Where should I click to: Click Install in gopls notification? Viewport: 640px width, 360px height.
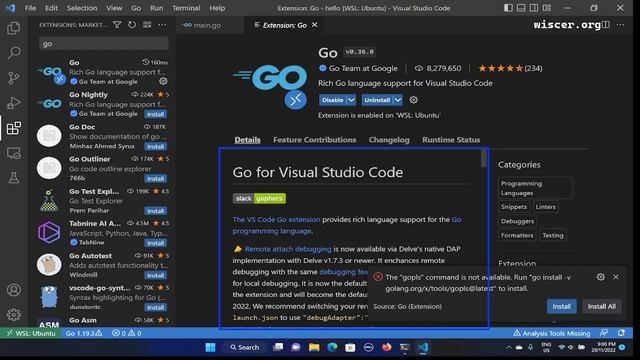click(562, 307)
